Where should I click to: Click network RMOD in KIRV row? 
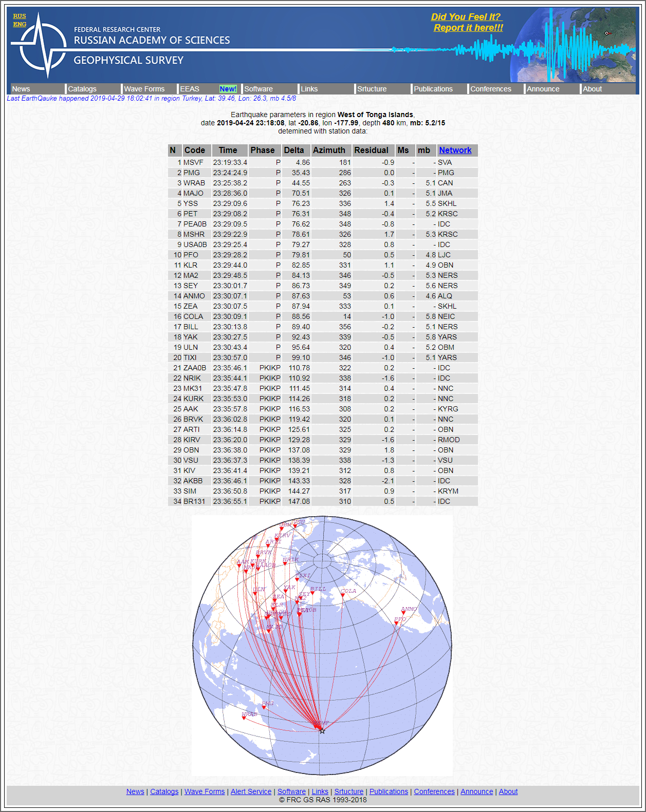[449, 440]
